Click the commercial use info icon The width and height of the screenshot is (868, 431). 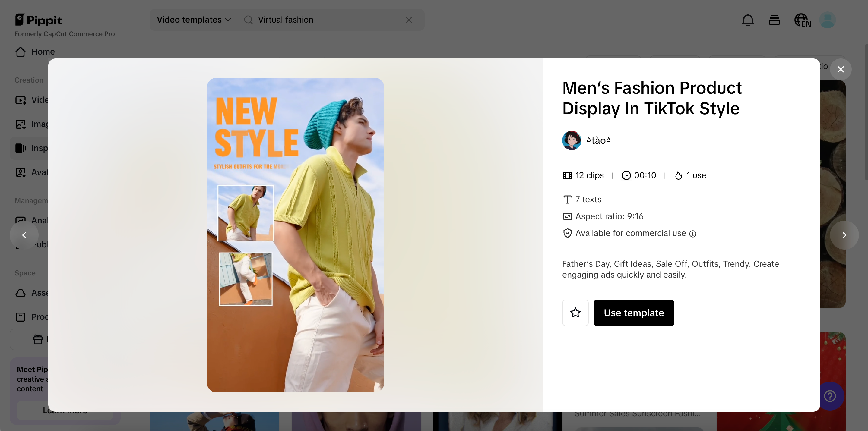click(x=693, y=234)
